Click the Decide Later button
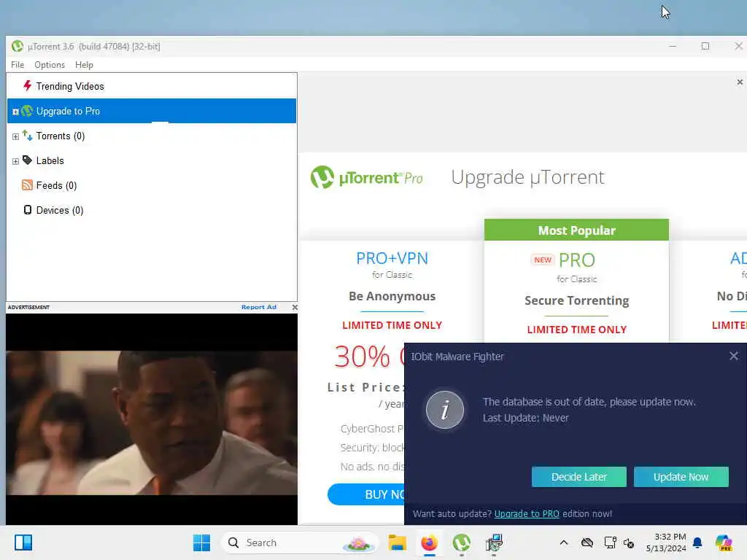The height and width of the screenshot is (560, 747). coord(578,477)
